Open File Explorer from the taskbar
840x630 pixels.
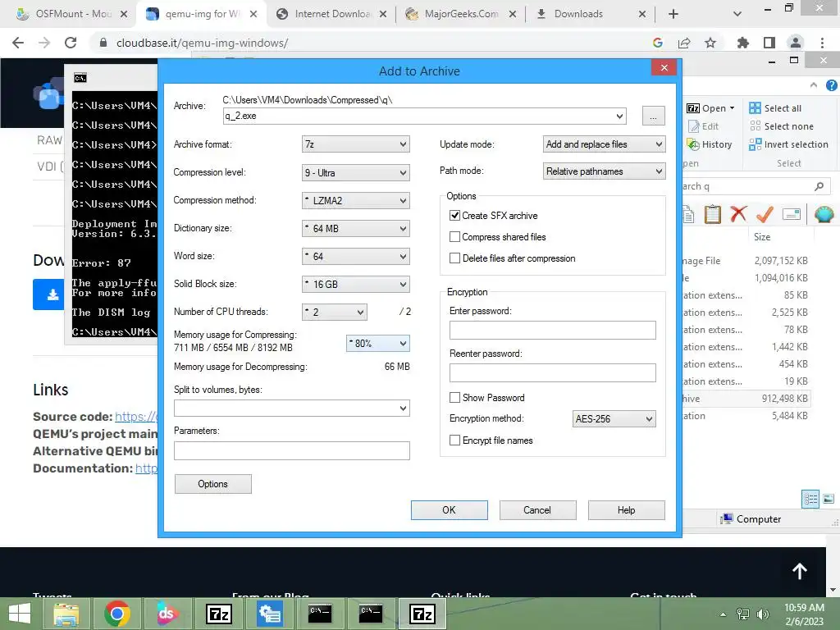(x=66, y=614)
